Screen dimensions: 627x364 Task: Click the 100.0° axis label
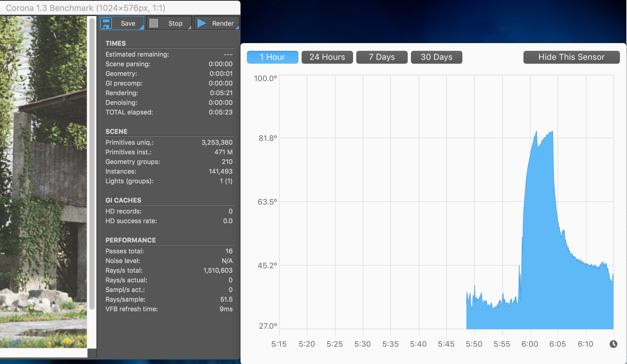point(265,78)
